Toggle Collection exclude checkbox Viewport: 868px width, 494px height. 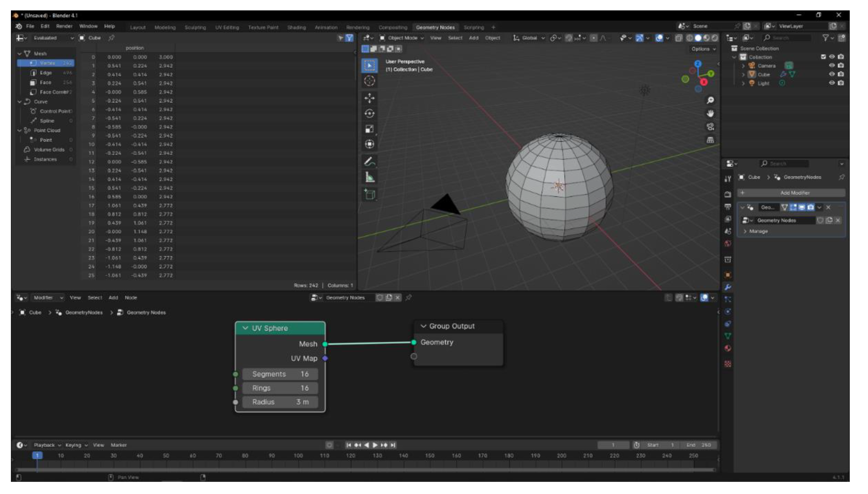[x=823, y=57]
